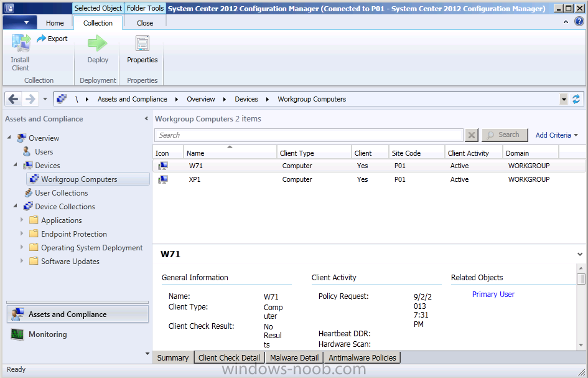Click the W71 device row icon

point(163,166)
